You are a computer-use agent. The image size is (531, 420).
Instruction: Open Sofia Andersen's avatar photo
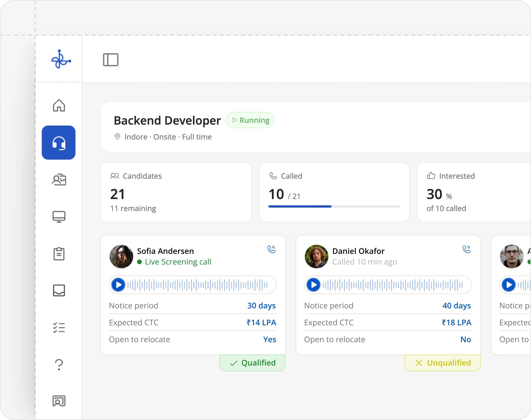click(x=121, y=256)
